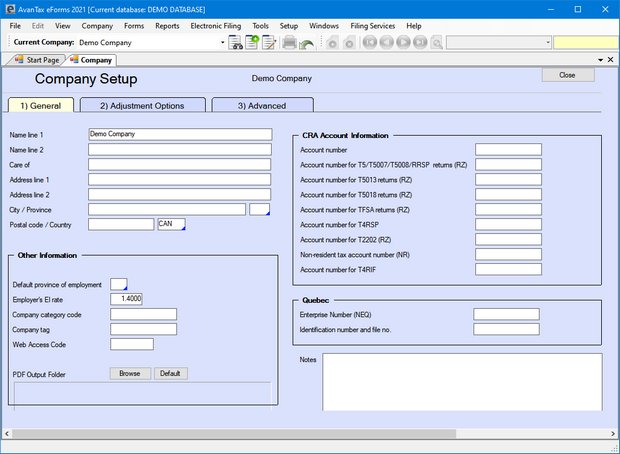Click the Start Page tab icon

19,60
